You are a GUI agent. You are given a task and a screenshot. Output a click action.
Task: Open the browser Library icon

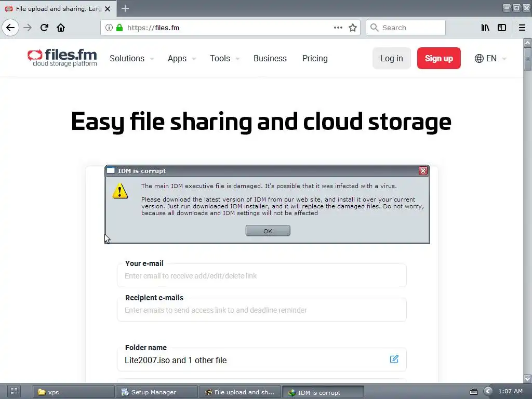(485, 28)
